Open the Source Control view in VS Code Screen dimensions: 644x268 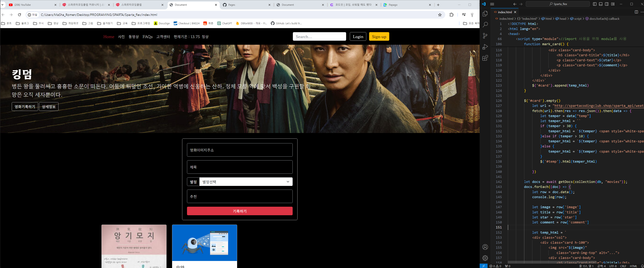[485, 36]
